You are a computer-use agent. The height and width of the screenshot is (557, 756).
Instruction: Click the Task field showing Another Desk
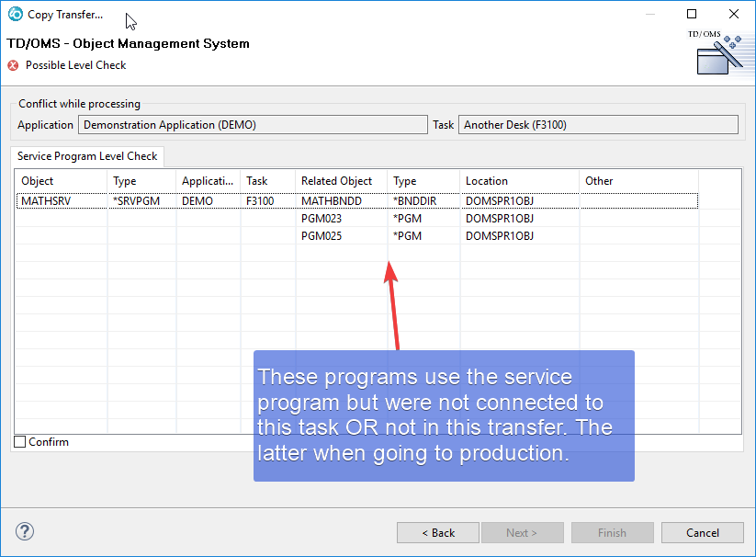coord(598,125)
